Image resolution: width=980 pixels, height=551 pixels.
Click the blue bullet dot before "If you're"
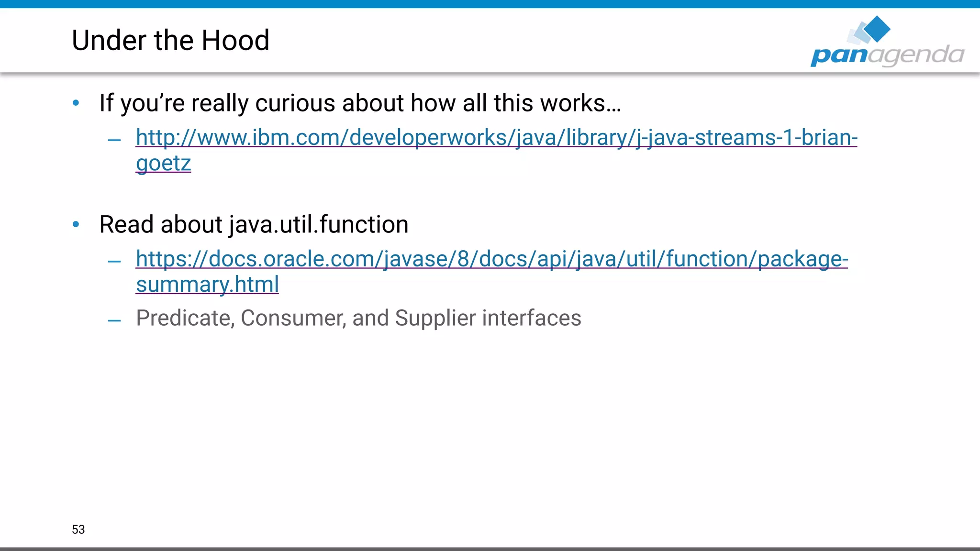coord(76,103)
